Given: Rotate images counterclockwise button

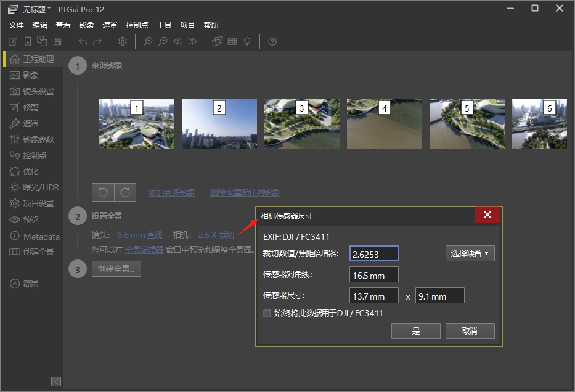Looking at the screenshot, I should click(x=103, y=192).
